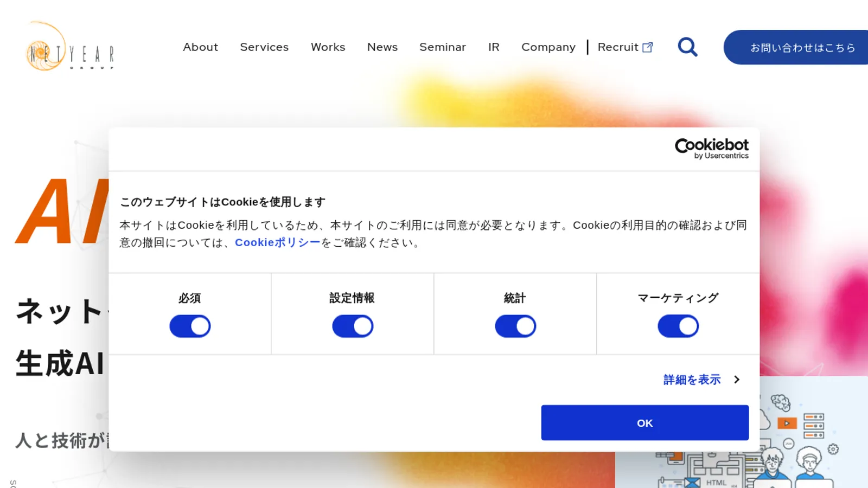Toggle the 設定情報 cookie switch

(353, 326)
